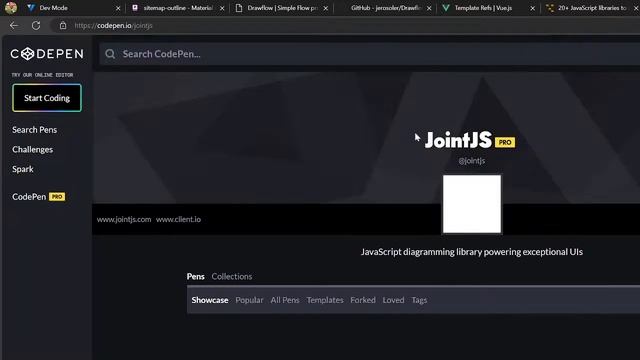
Task: Click the browser address bar URL
Action: 113,25
